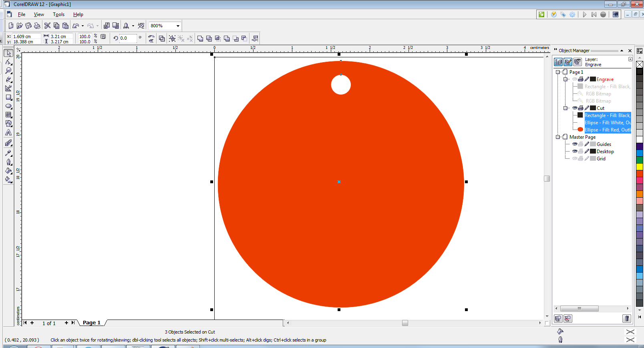Click Delete trash button in Object Manager
This screenshot has width=644, height=348.
(627, 318)
